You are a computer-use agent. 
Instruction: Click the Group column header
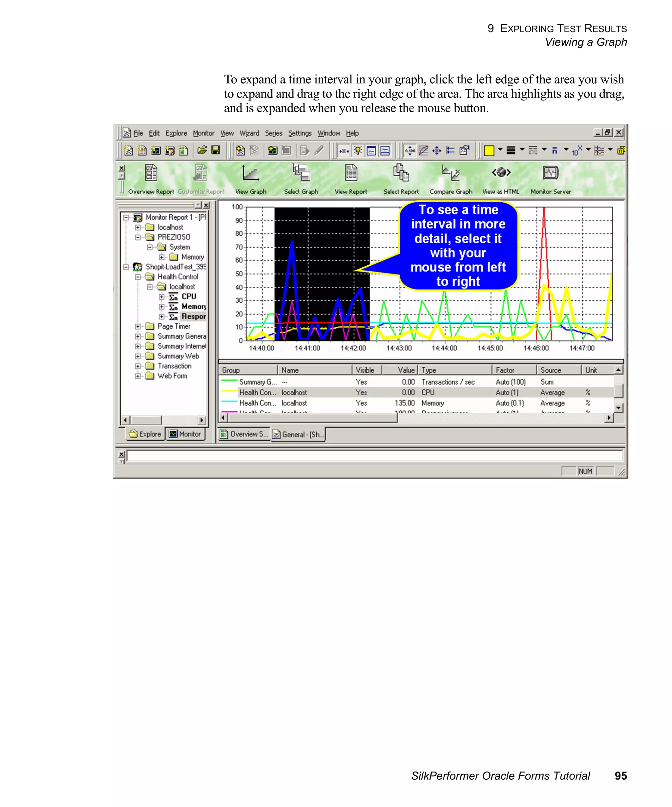[248, 370]
